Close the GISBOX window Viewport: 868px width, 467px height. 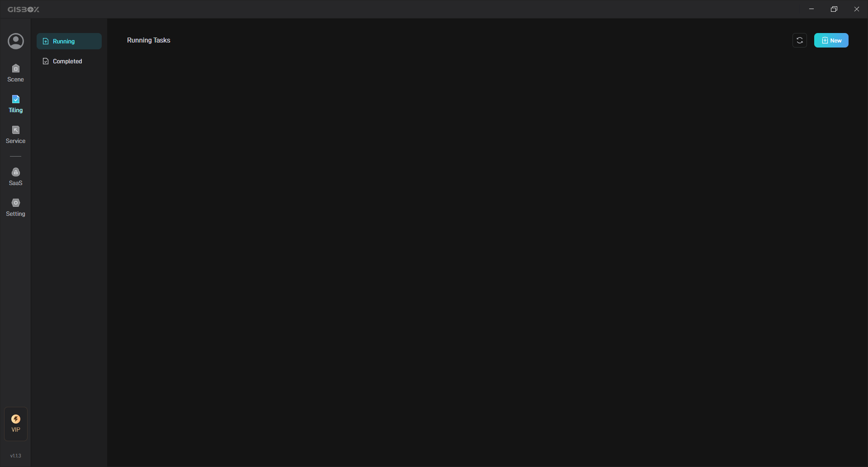click(857, 9)
